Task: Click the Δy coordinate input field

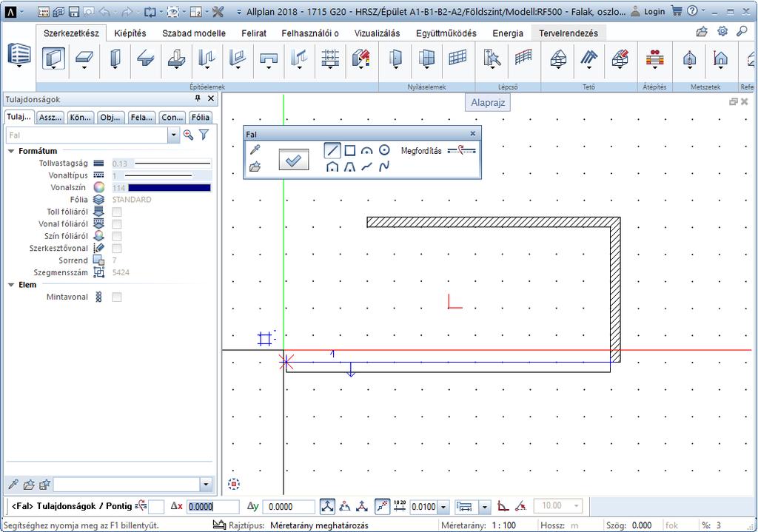Action: [x=289, y=506]
